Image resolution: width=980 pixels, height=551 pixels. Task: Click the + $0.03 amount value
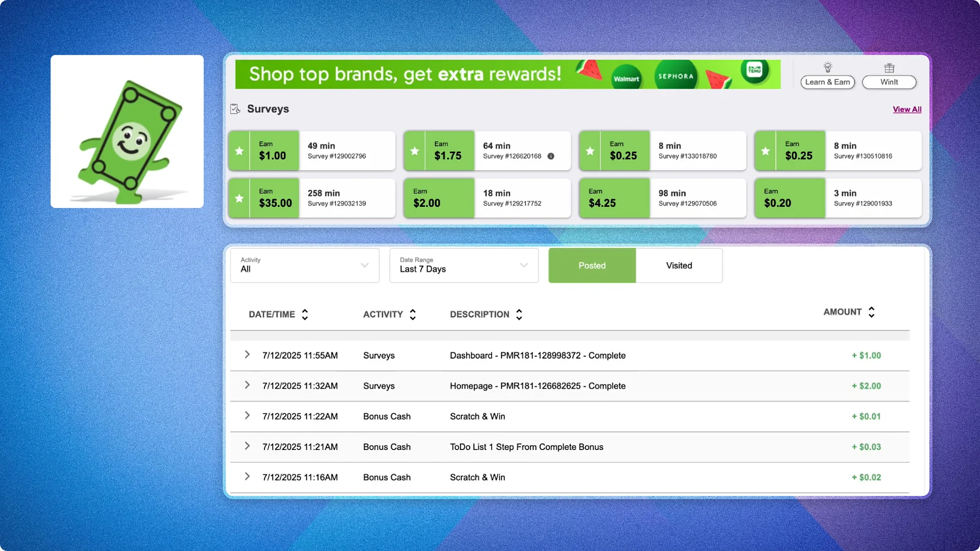[866, 447]
